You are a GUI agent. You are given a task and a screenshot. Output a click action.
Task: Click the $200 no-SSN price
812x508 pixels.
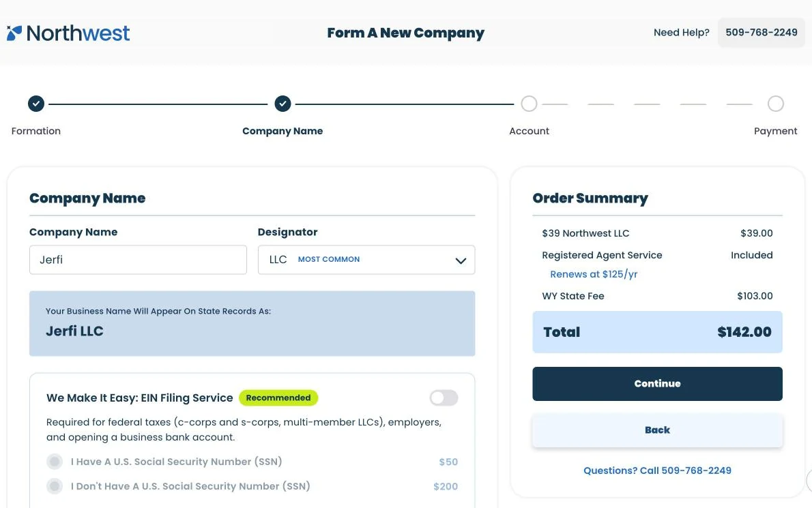click(446, 486)
